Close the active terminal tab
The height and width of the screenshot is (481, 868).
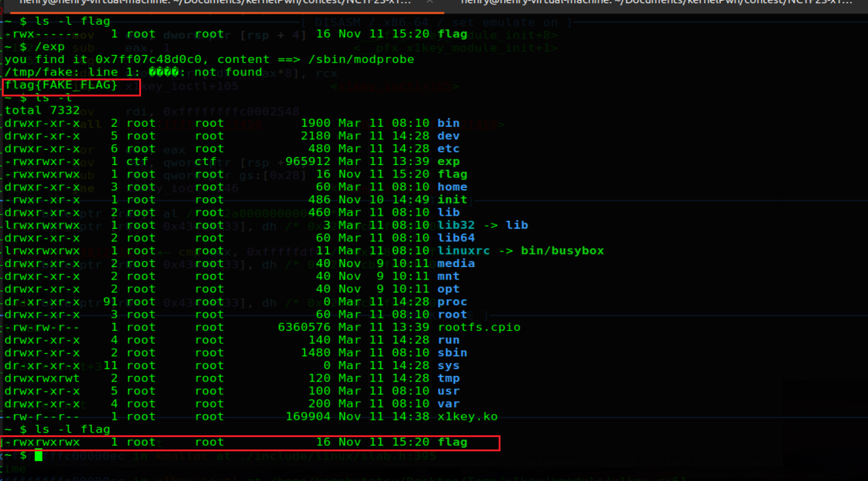click(x=430, y=3)
